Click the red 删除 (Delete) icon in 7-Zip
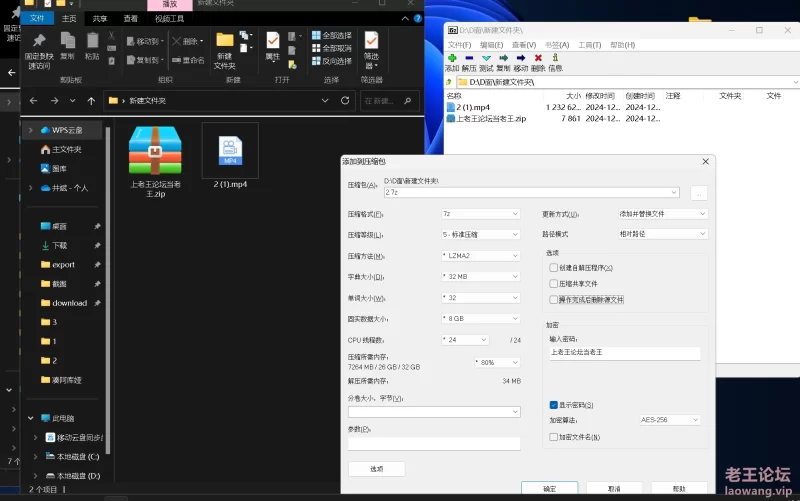The height and width of the screenshot is (501, 800). pyautogui.click(x=538, y=58)
